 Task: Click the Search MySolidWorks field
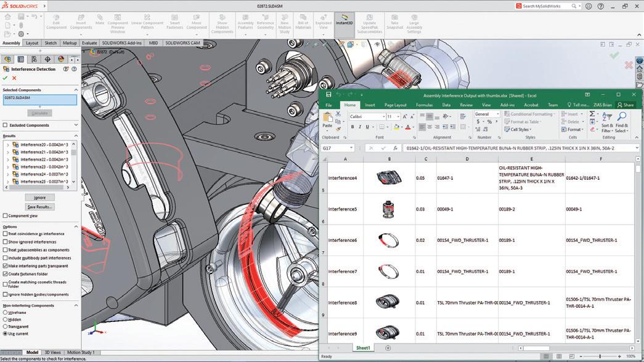546,6
